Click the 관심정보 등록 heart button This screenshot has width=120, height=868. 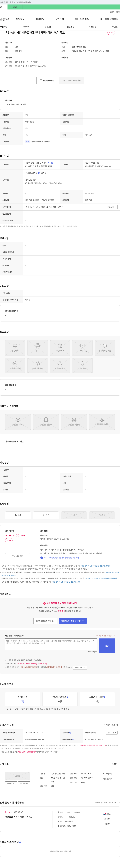click(x=47, y=81)
